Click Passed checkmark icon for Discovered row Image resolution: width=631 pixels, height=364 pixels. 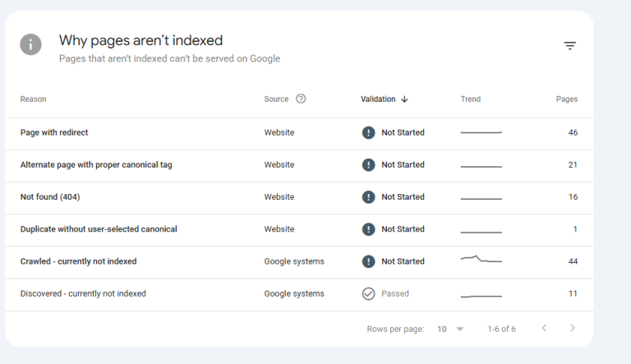[368, 294]
